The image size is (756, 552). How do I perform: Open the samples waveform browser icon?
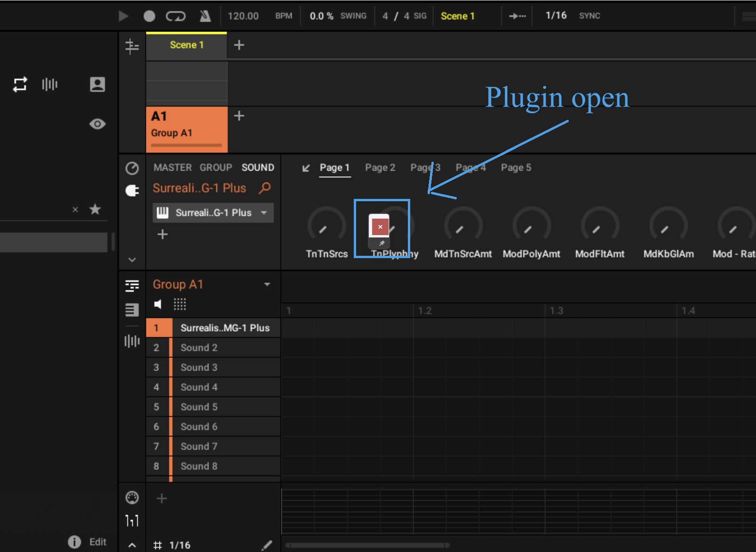pyautogui.click(x=49, y=85)
